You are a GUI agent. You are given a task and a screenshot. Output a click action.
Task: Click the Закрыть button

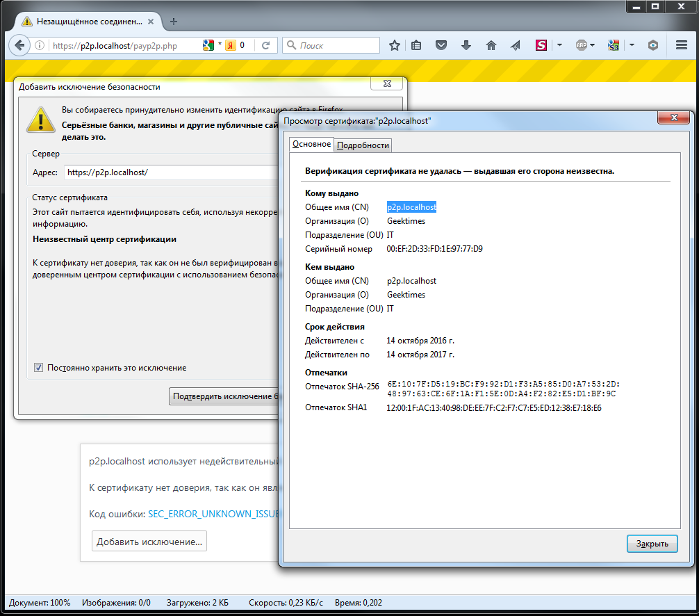click(x=652, y=544)
